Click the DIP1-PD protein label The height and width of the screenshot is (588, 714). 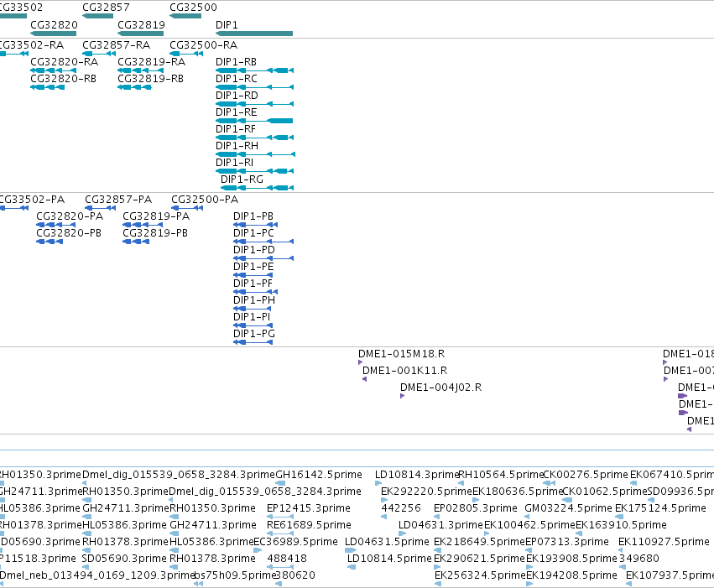(254, 250)
